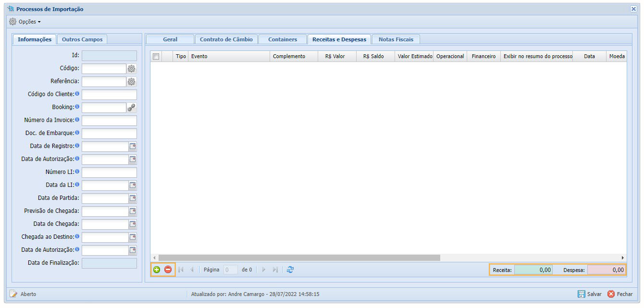Close the Processos de Importação window
Image resolution: width=644 pixels, height=308 pixels.
click(x=633, y=9)
